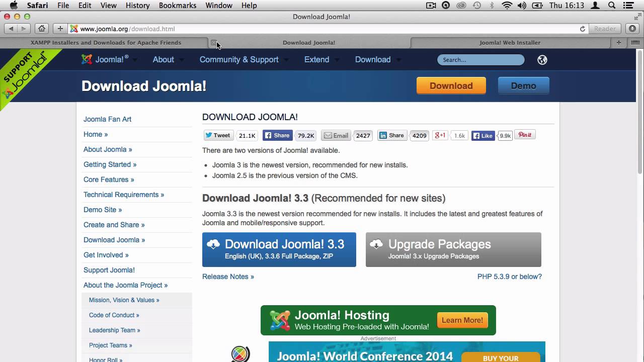Click the Pinterest Pin it button
The image size is (644, 362).
(x=525, y=135)
